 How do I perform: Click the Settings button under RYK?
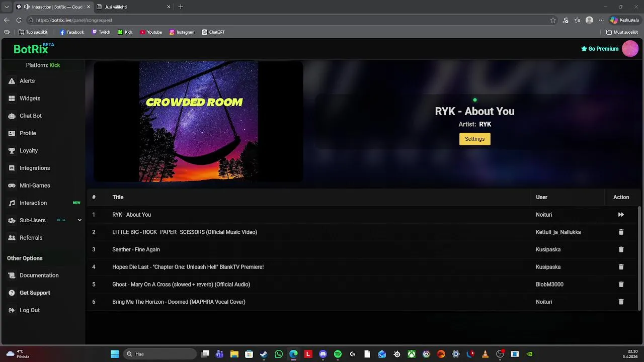tap(474, 139)
